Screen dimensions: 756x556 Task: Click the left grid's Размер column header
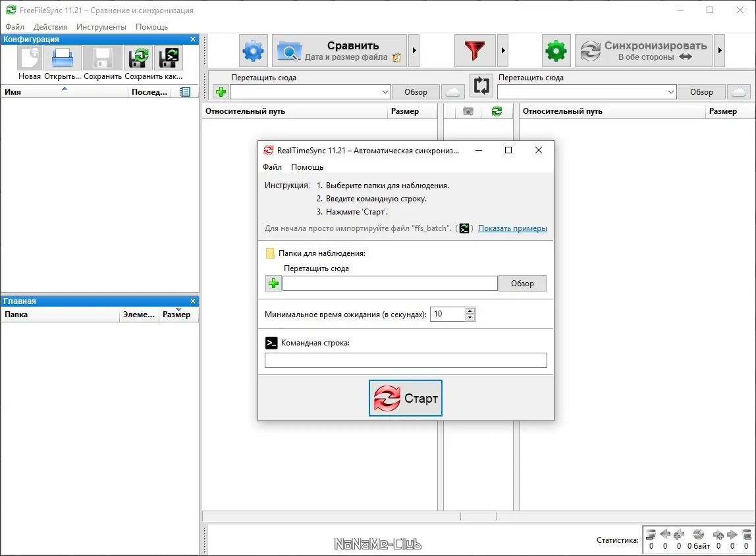tap(412, 111)
